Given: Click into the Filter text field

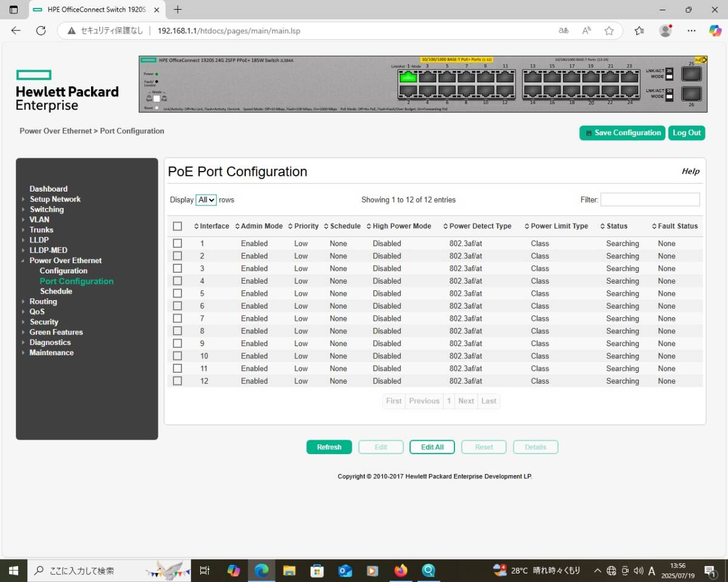Looking at the screenshot, I should [650, 199].
